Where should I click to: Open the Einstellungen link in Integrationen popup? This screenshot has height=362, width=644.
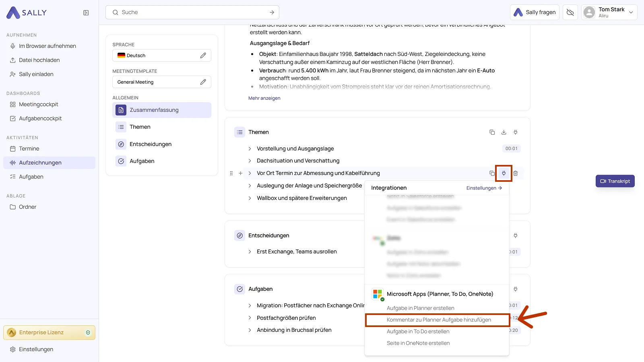pos(484,188)
